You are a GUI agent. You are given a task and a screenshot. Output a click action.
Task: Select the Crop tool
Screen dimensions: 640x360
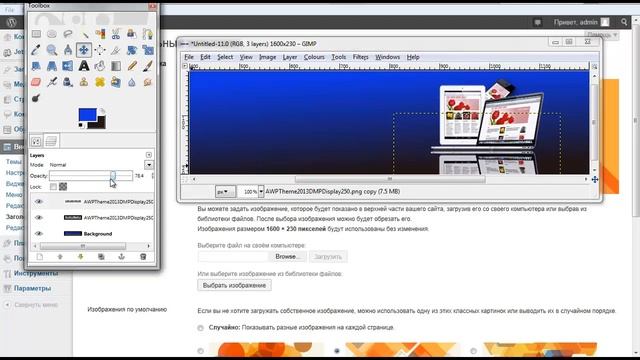pos(116,50)
